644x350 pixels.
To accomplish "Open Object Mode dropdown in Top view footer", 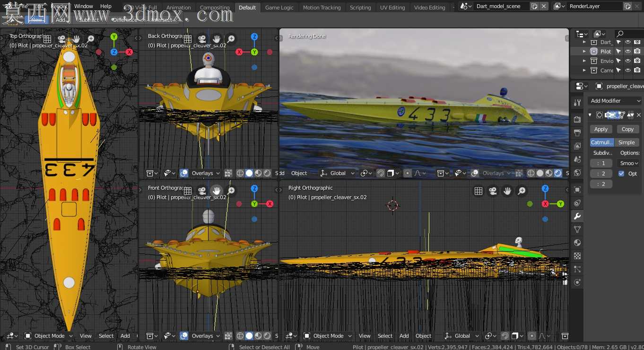I will (x=49, y=336).
